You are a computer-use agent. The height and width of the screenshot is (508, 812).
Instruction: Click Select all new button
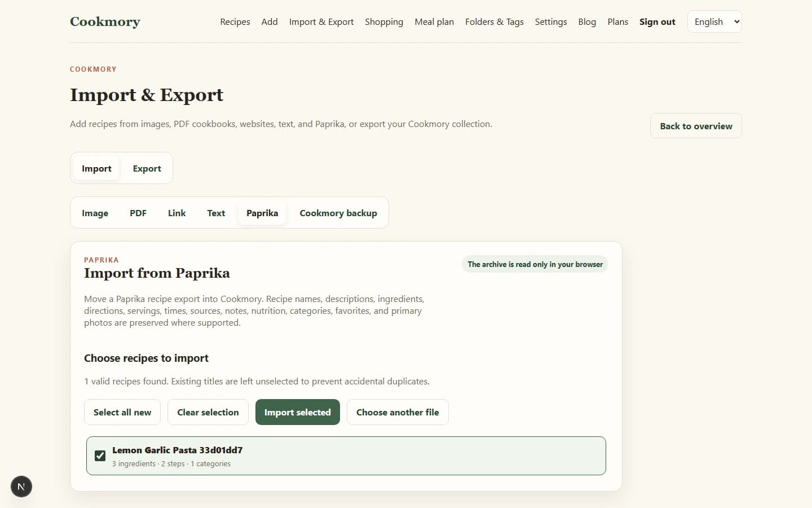point(122,412)
